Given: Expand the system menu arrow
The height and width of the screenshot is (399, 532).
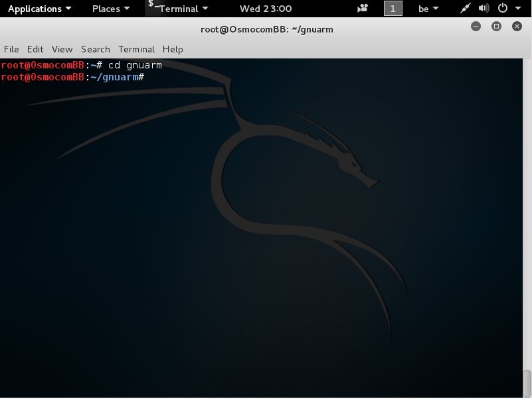Looking at the screenshot, I should pos(518,9).
